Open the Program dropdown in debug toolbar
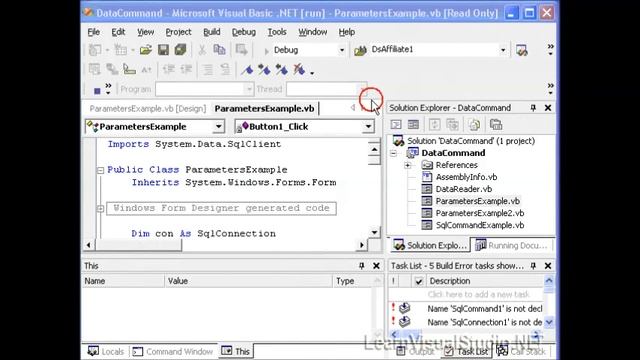This screenshot has height=360, width=640. [248, 89]
